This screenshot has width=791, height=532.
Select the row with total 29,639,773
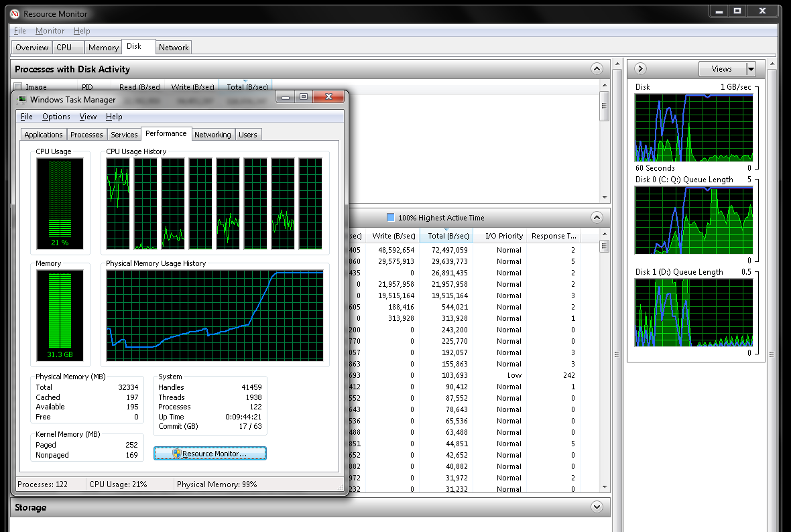(x=464, y=261)
